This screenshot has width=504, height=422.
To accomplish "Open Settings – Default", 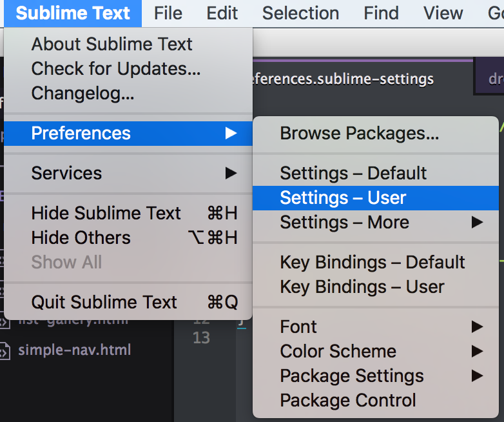I will pyautogui.click(x=353, y=174).
